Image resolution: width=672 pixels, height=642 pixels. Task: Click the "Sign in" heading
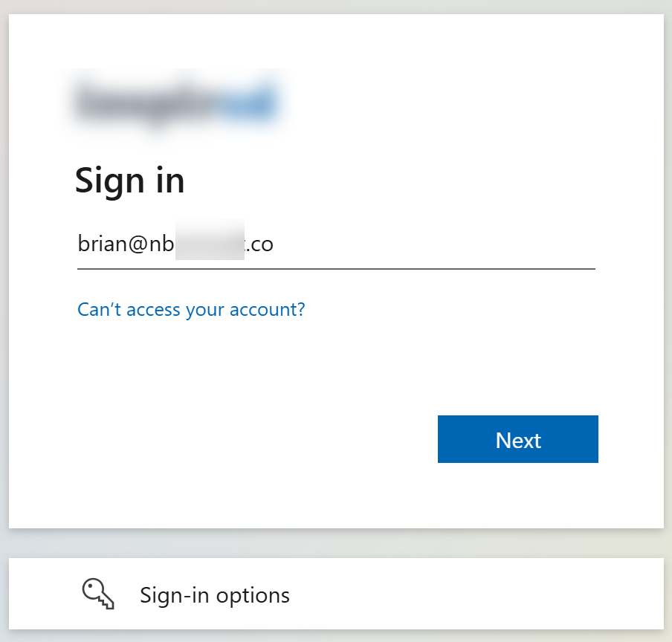pos(130,181)
